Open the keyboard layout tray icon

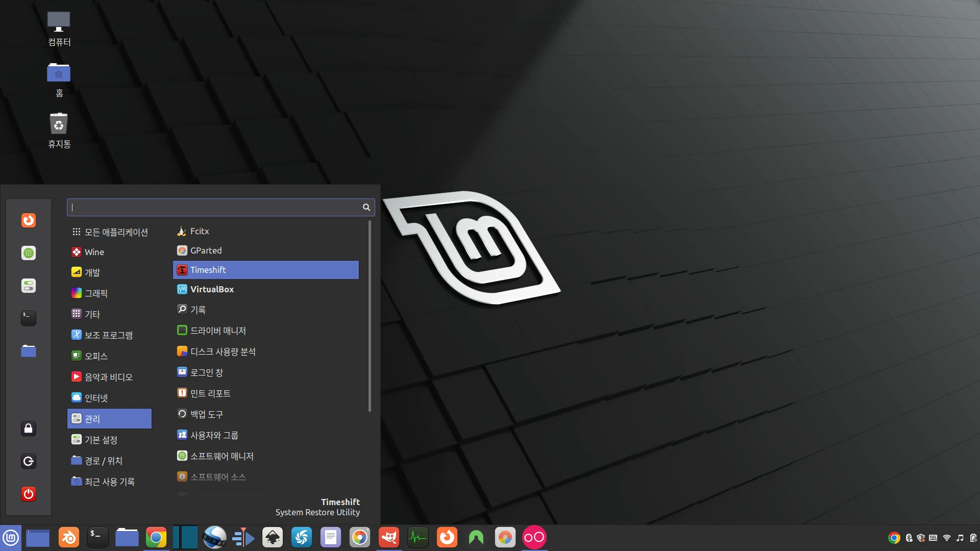933,538
